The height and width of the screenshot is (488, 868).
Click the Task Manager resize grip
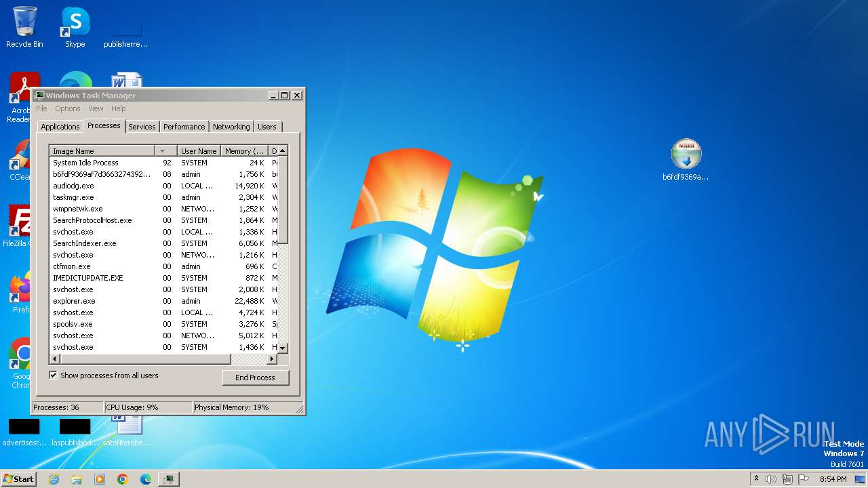(x=299, y=408)
